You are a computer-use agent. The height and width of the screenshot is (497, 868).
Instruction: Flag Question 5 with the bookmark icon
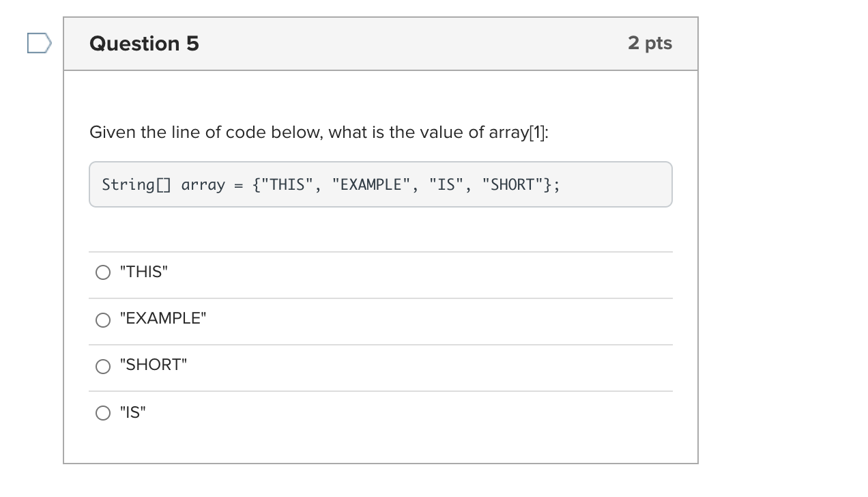(x=39, y=43)
